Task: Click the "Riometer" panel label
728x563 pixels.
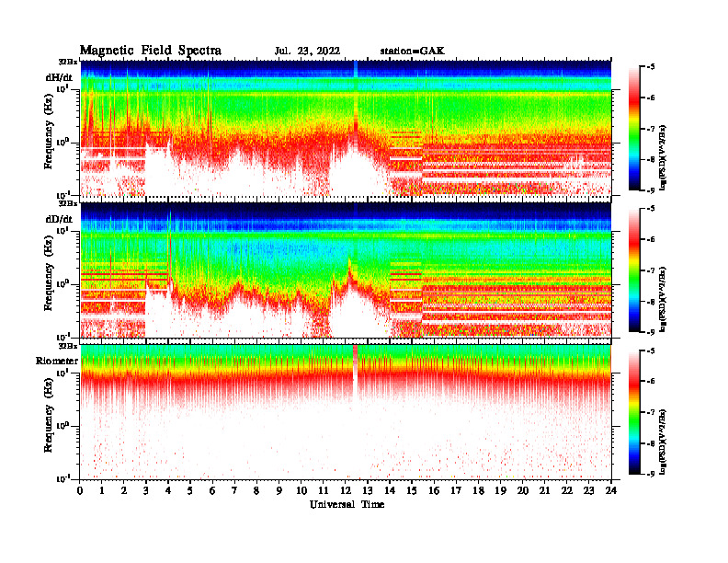Action: 57,361
